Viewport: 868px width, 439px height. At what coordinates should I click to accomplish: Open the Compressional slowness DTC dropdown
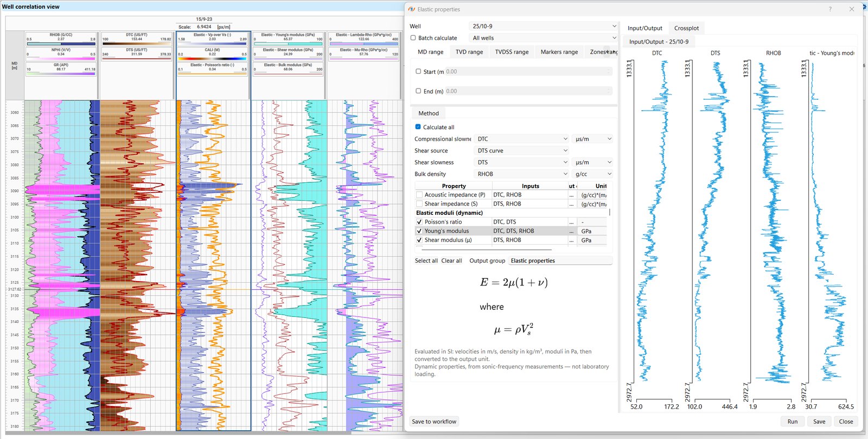pyautogui.click(x=522, y=139)
